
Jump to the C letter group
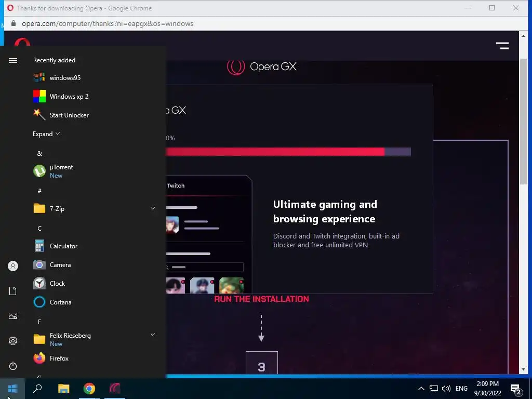(39, 229)
